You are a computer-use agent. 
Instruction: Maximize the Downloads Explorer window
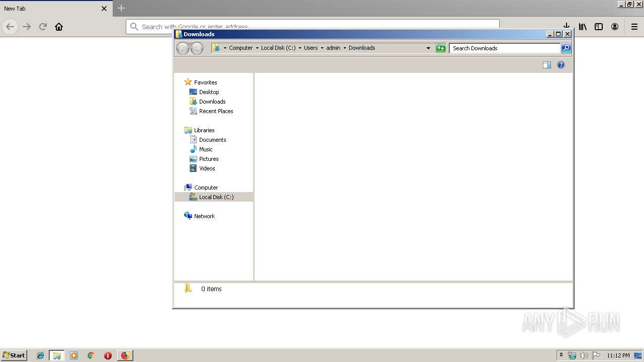(x=558, y=34)
